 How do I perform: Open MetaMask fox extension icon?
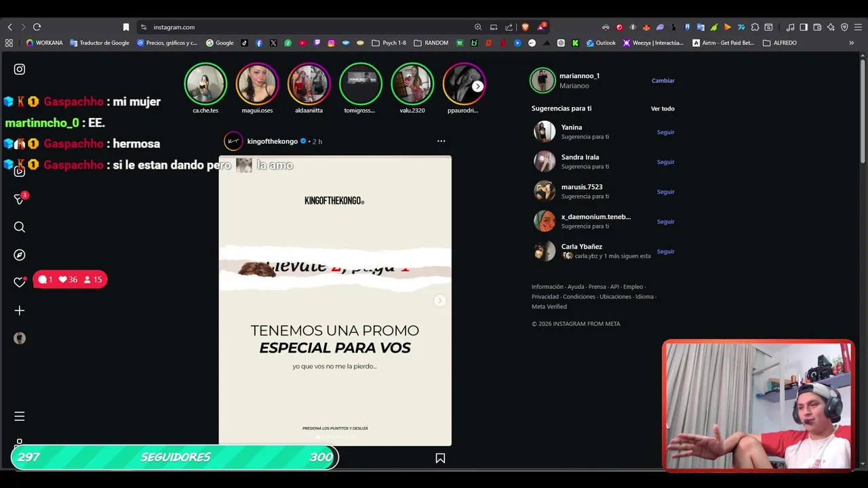646,27
